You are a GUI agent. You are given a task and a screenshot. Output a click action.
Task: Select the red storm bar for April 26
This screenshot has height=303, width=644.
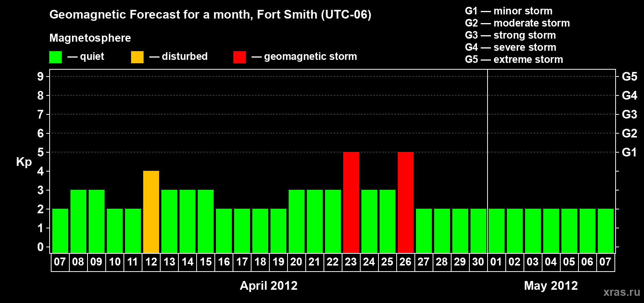click(x=406, y=203)
